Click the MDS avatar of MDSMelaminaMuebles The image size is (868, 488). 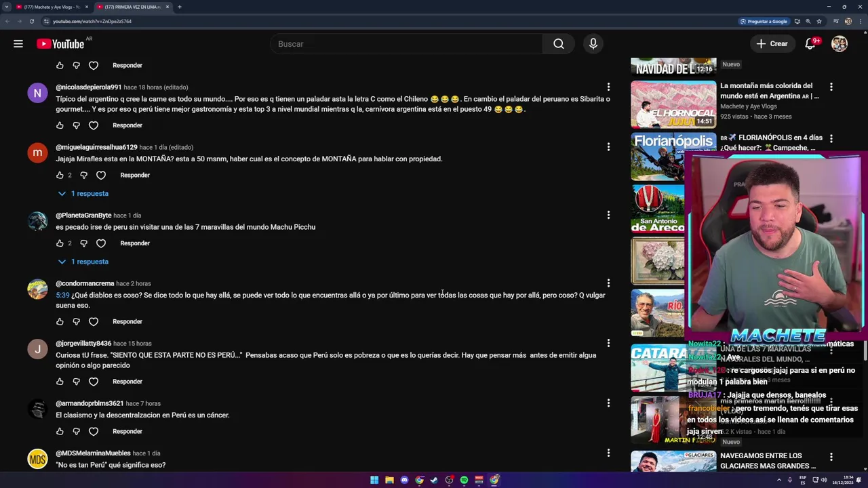37,460
